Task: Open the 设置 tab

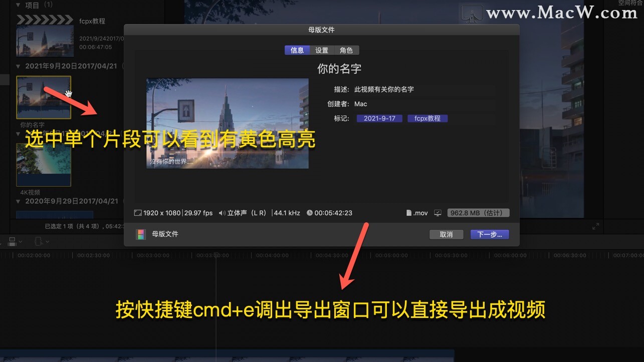Action: [322, 50]
